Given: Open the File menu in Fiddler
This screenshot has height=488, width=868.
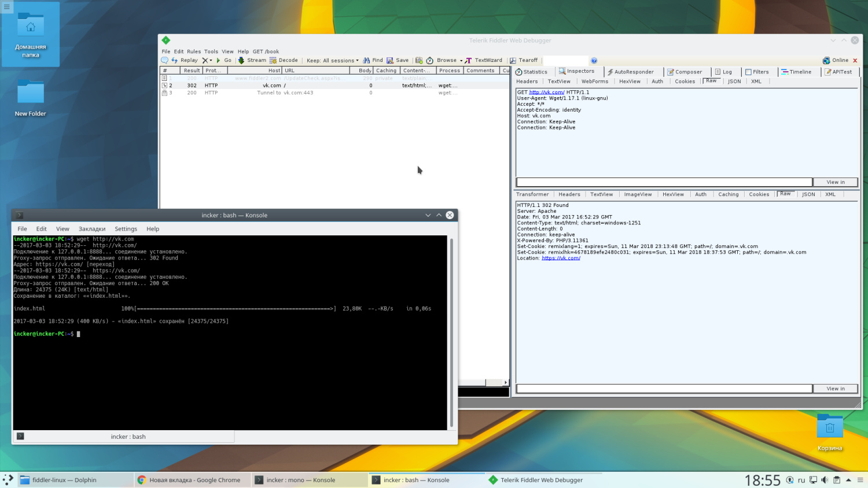Looking at the screenshot, I should point(166,51).
